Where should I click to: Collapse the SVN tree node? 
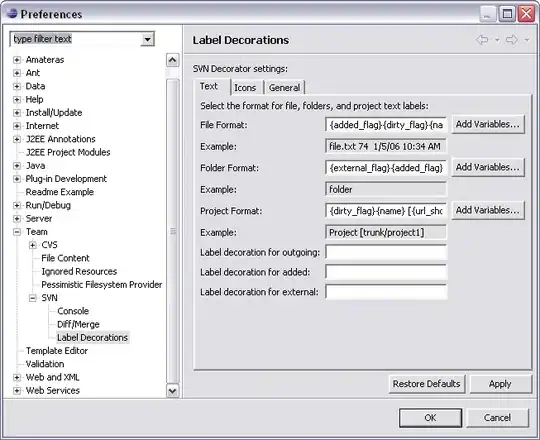(x=32, y=298)
